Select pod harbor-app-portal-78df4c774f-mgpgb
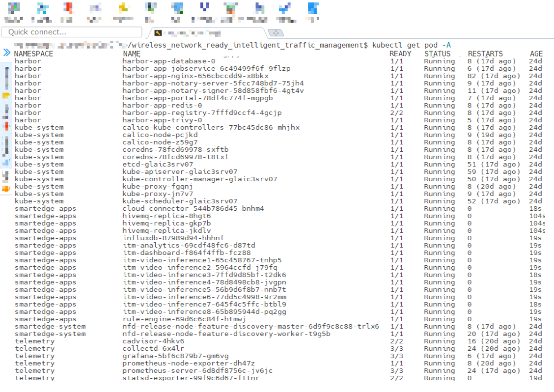The width and height of the screenshot is (554, 392). (197, 98)
